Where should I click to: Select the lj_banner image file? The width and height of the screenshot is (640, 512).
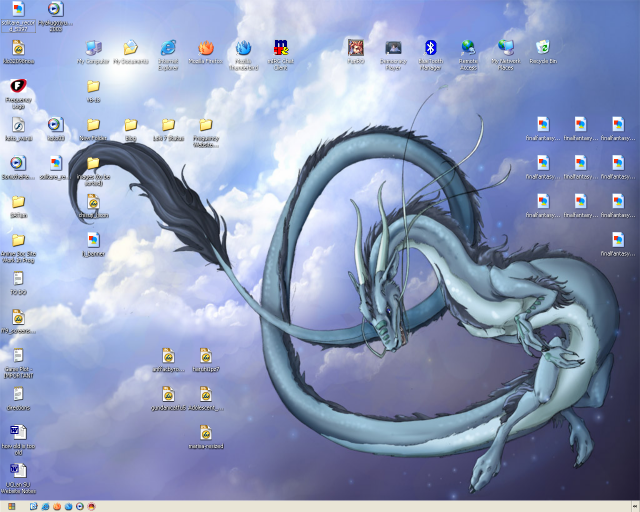point(93,244)
